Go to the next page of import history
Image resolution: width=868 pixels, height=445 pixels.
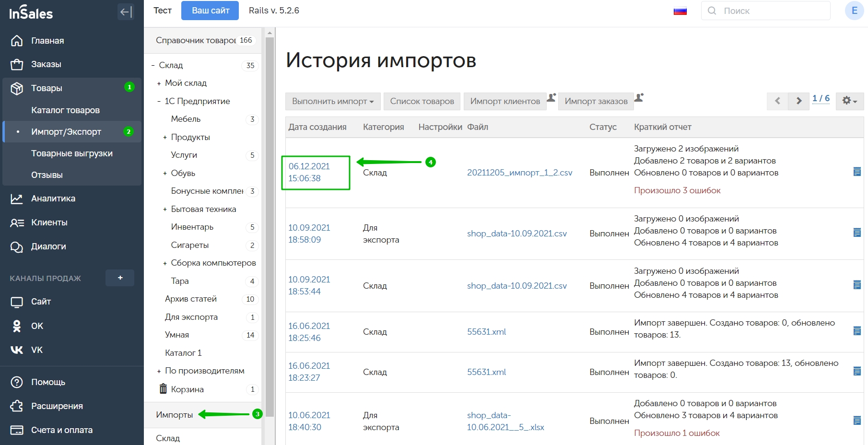[x=798, y=101]
